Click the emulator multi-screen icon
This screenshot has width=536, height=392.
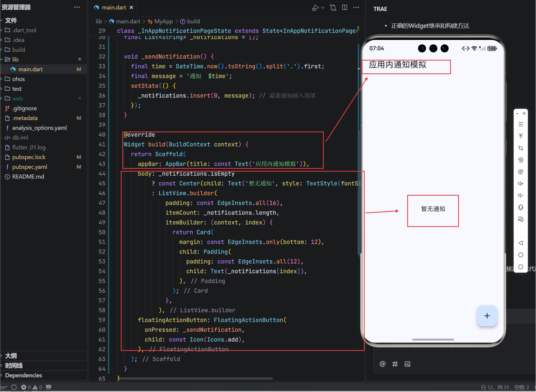click(x=521, y=219)
